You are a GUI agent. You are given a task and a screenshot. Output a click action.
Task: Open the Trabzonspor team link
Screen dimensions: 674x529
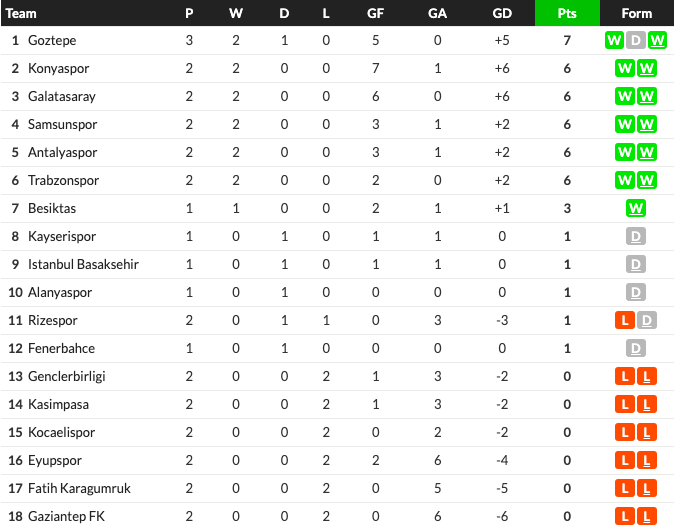[x=63, y=180]
